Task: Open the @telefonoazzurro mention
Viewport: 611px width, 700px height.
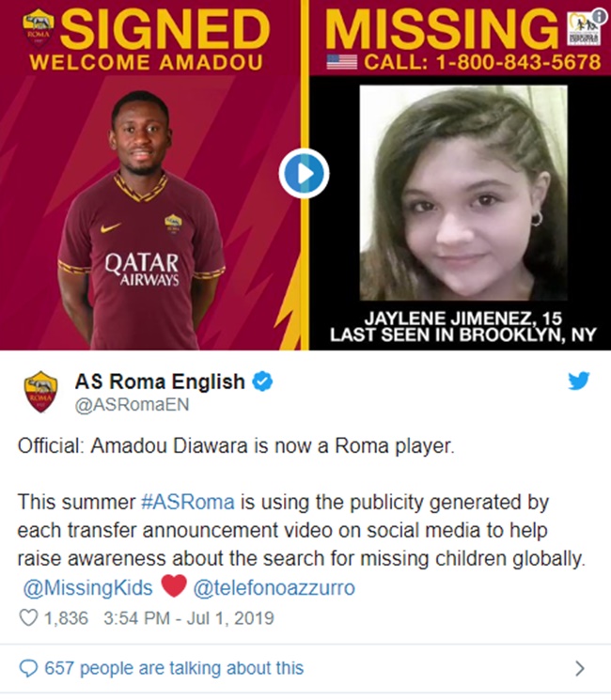Action: [274, 587]
